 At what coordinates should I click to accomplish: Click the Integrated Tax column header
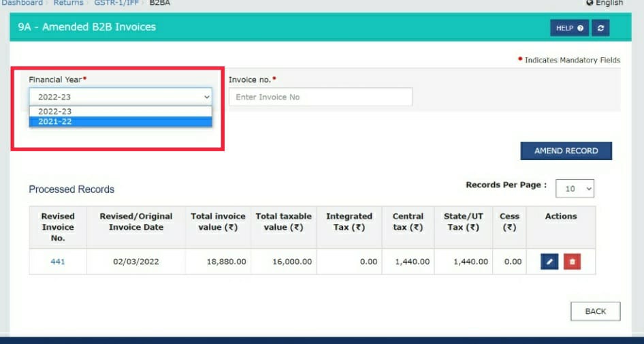pos(349,221)
